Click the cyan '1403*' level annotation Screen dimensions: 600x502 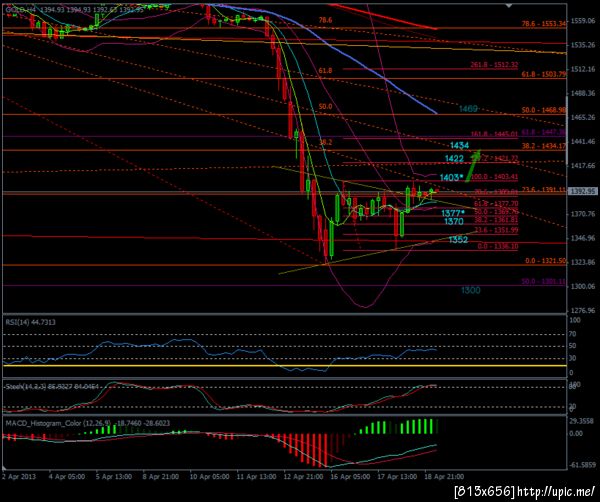[x=451, y=178]
